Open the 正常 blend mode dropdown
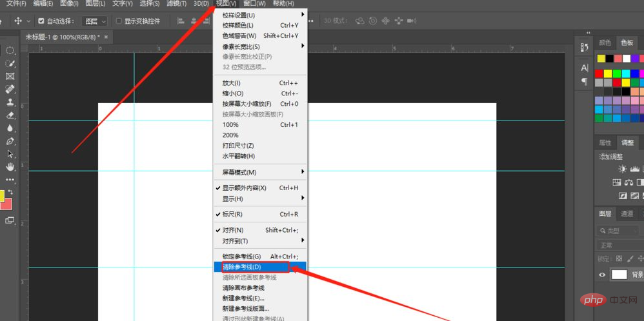644x321 pixels. click(x=619, y=245)
